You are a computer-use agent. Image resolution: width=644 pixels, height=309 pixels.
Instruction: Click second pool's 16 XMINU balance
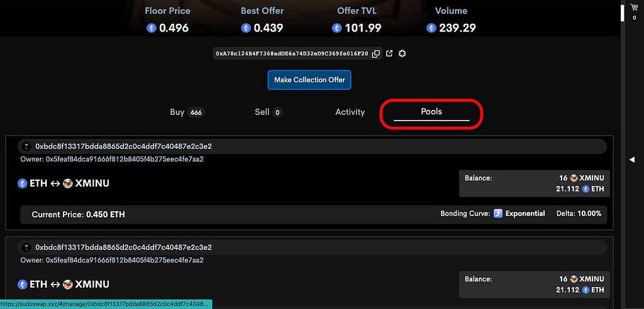click(582, 279)
